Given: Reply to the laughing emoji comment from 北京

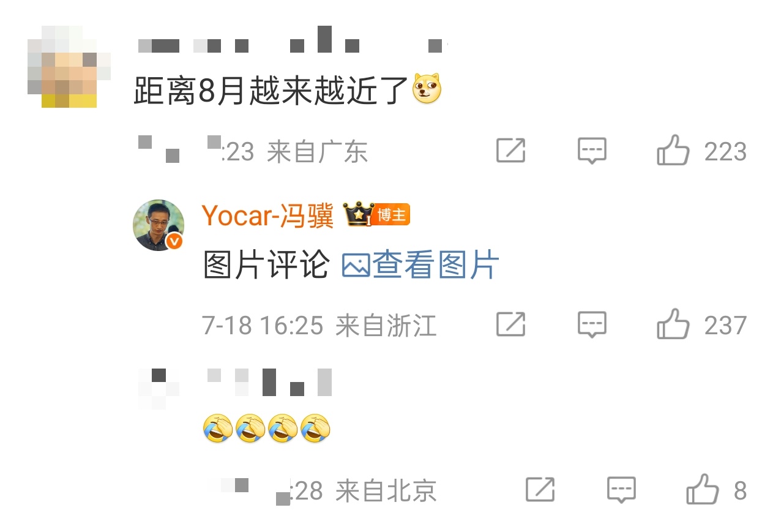Looking at the screenshot, I should [621, 490].
